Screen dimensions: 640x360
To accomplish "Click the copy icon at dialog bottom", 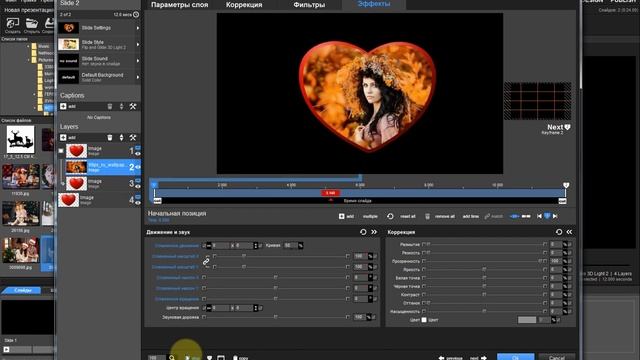I will (x=235, y=358).
